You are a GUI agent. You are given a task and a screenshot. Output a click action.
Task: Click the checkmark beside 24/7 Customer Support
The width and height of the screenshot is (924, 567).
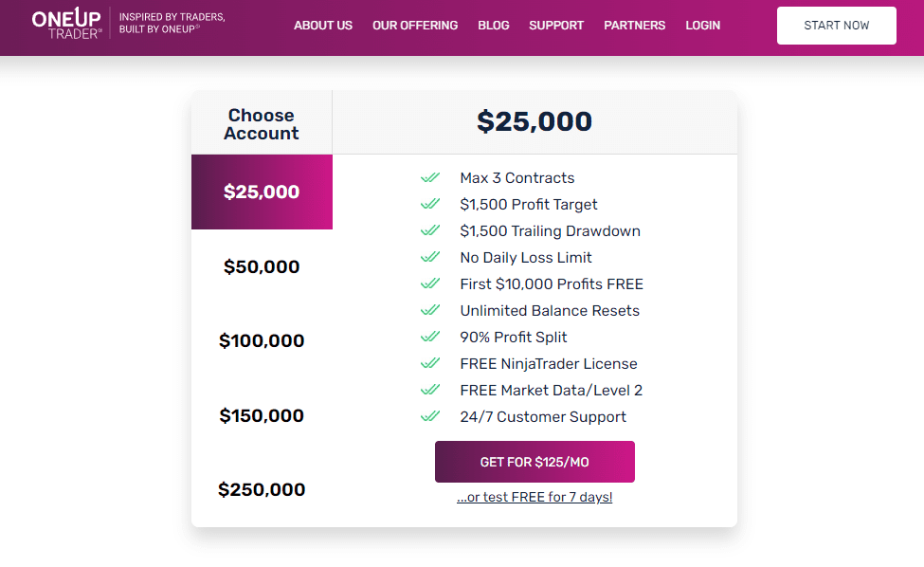pyautogui.click(x=430, y=416)
